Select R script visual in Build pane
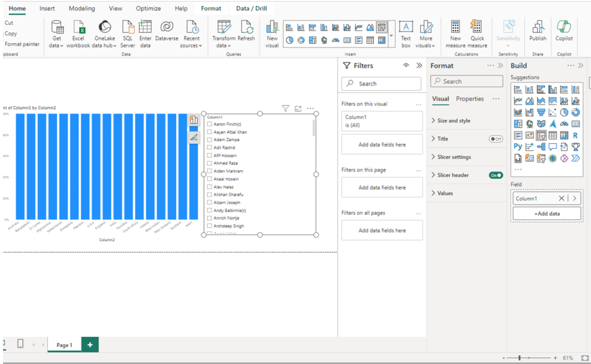The height and width of the screenshot is (364, 591). pyautogui.click(x=575, y=135)
